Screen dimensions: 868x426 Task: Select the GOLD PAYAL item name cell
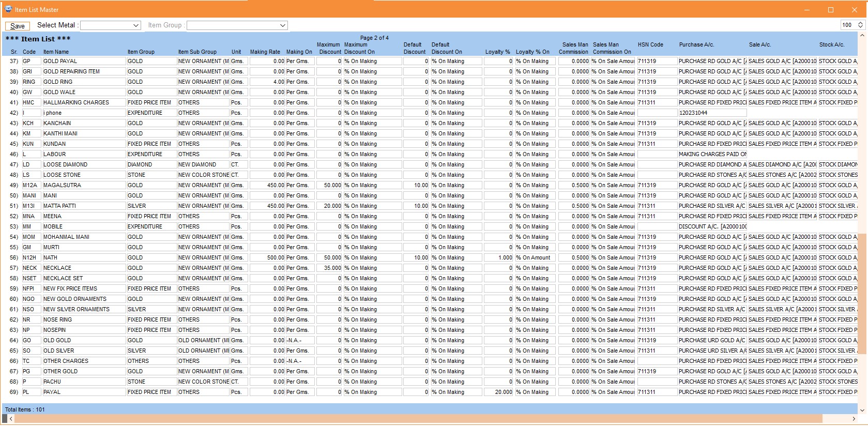84,61
